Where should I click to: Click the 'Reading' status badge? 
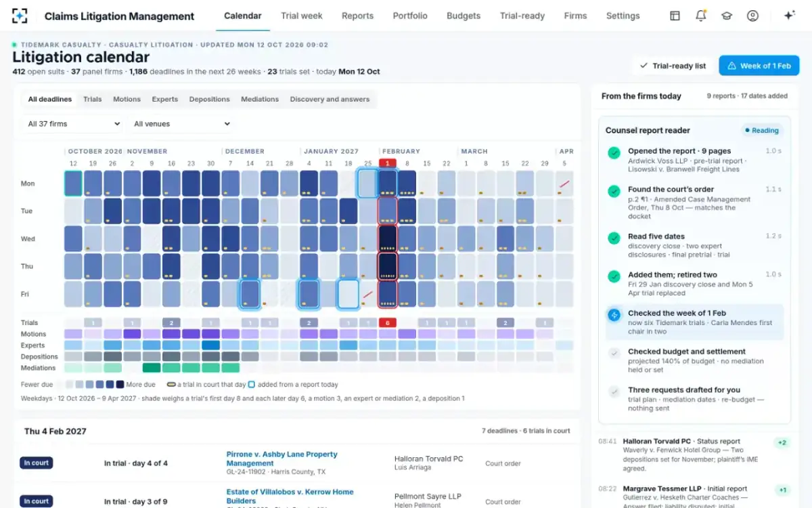tap(761, 131)
